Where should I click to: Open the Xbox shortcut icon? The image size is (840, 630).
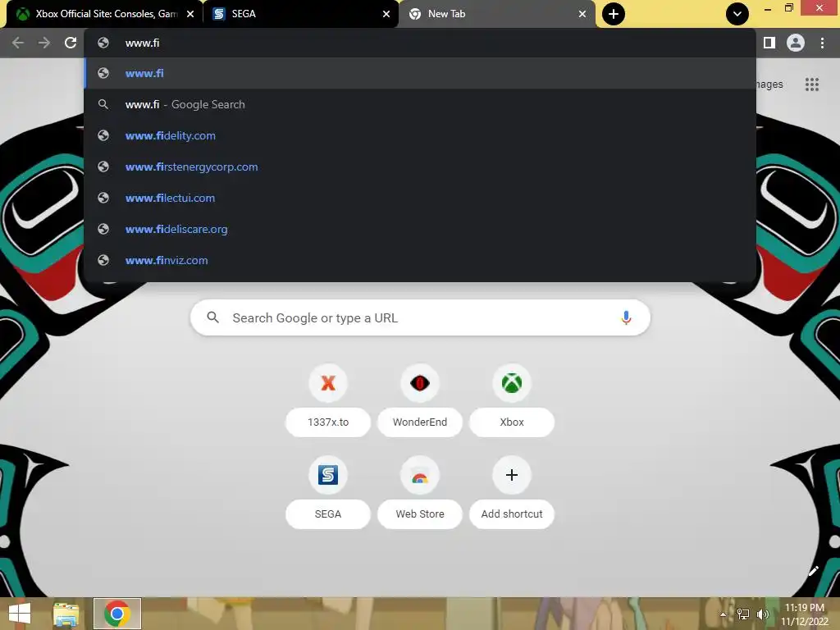tap(512, 383)
